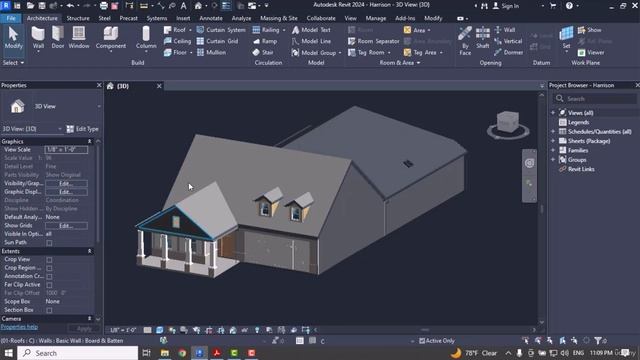Enable the Section Box checkbox
640x360 pixels.
(49, 310)
